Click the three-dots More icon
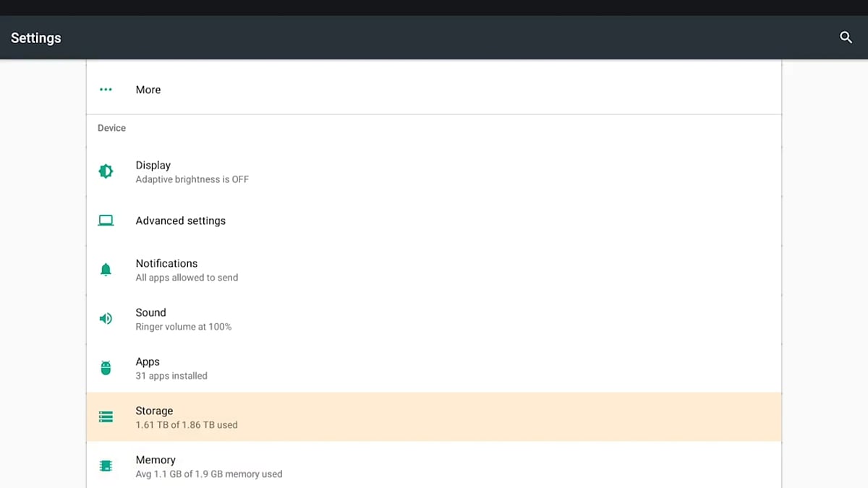This screenshot has height=488, width=868. pos(106,90)
